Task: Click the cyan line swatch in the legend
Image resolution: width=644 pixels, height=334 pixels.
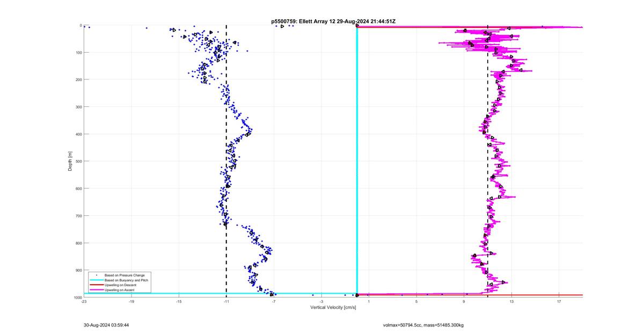Action: point(96,280)
